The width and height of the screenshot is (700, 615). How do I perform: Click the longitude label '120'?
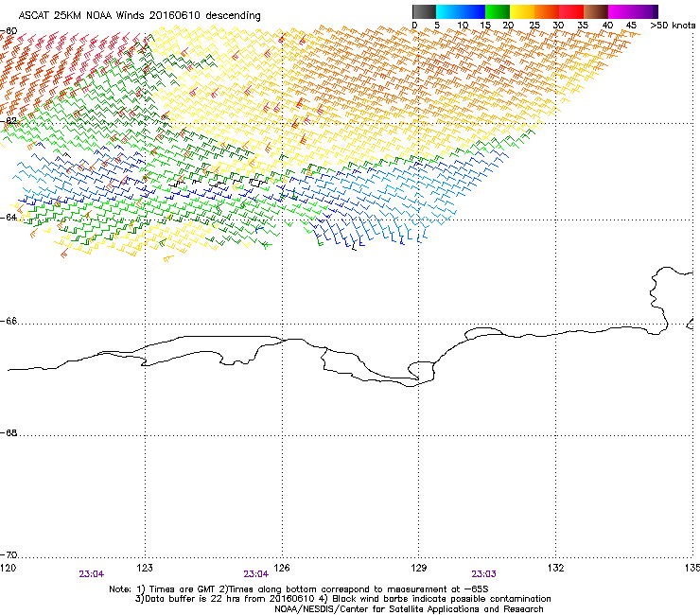coord(9,568)
